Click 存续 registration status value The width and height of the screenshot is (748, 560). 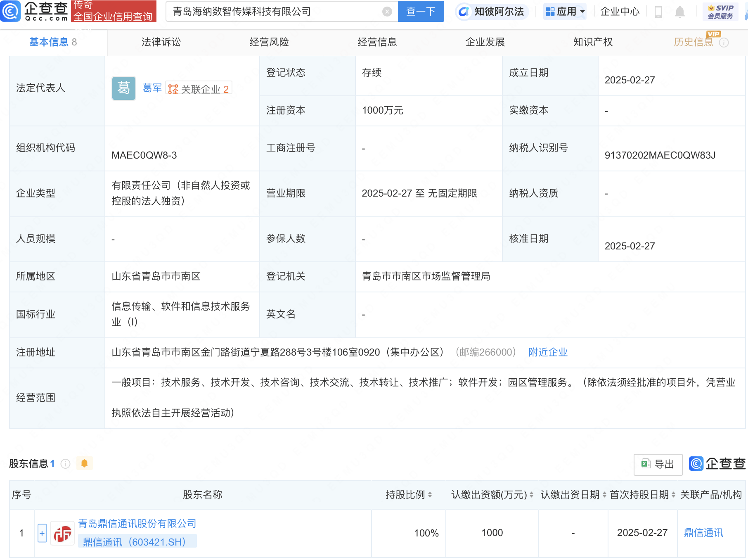click(x=372, y=73)
